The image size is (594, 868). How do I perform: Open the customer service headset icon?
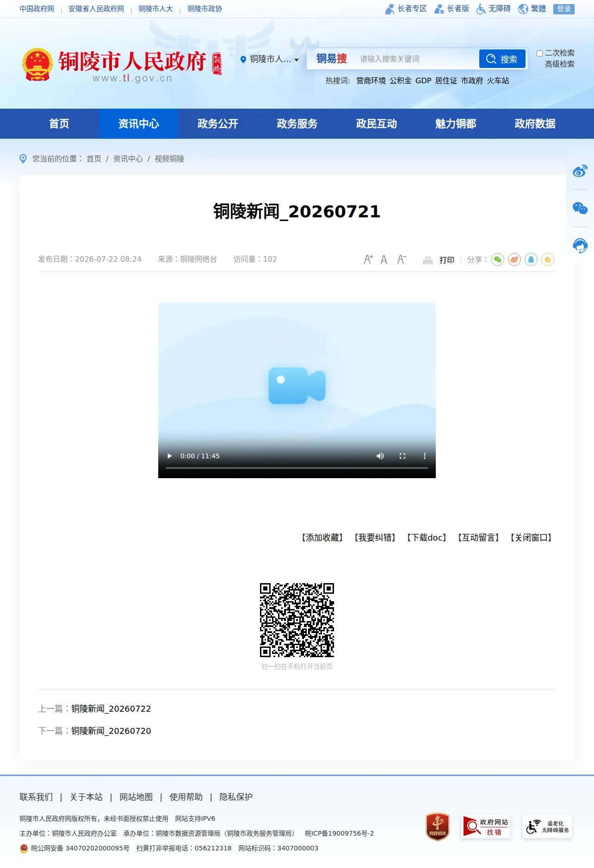[580, 246]
